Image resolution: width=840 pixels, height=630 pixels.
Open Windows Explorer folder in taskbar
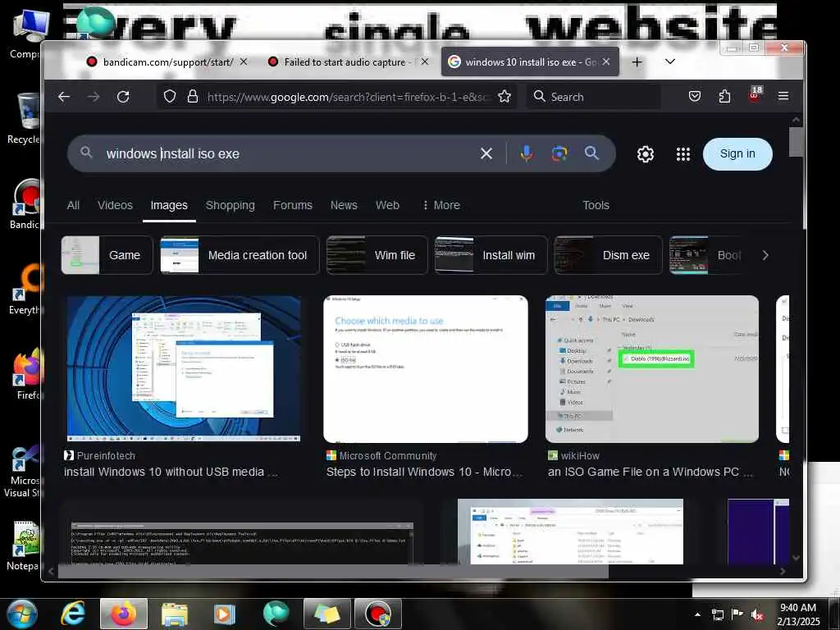click(x=175, y=614)
